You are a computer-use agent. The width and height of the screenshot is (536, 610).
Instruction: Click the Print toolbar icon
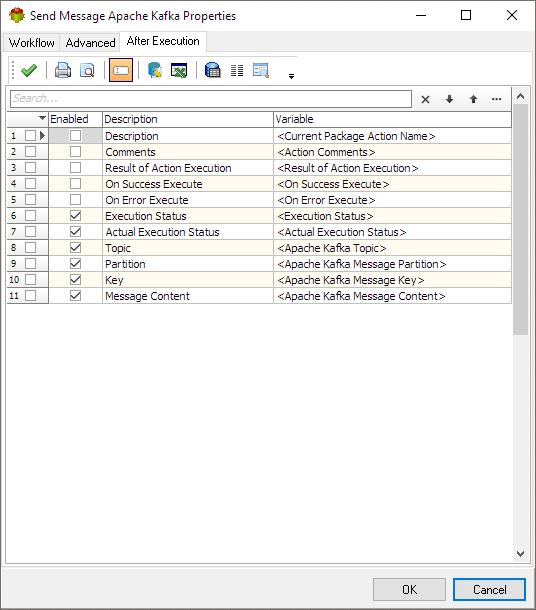63,70
